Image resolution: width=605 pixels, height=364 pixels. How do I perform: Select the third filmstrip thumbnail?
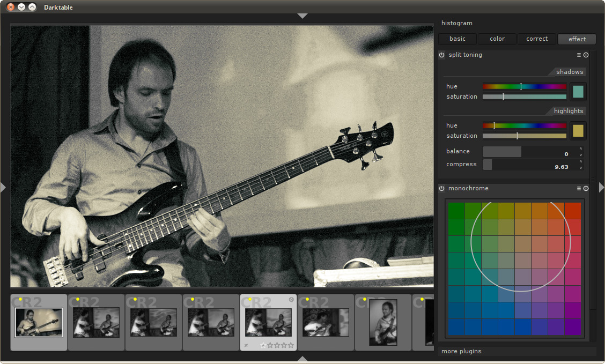coord(153,322)
